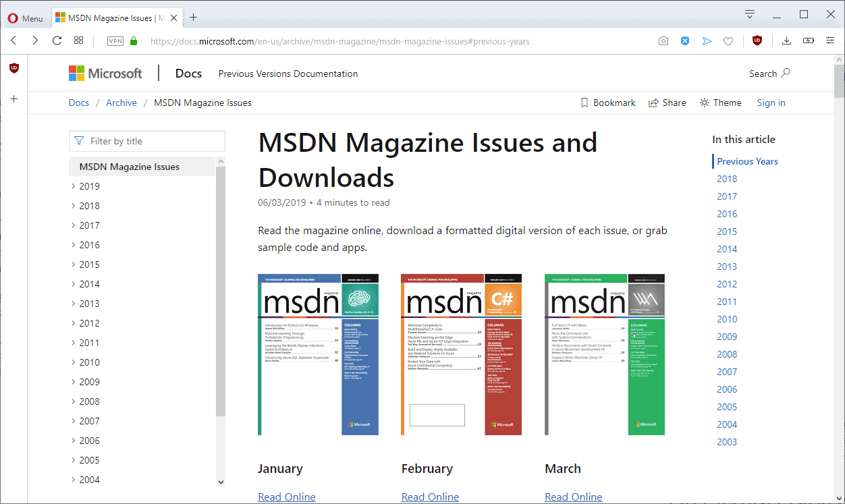Click Read Online under February
This screenshot has width=845, height=504.
pyautogui.click(x=430, y=497)
